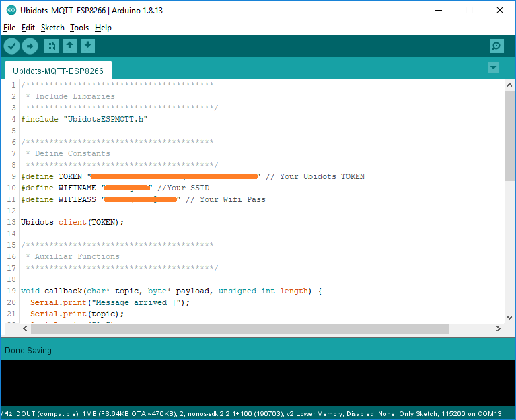
Task: Click the black console output area
Action: click(x=258, y=383)
